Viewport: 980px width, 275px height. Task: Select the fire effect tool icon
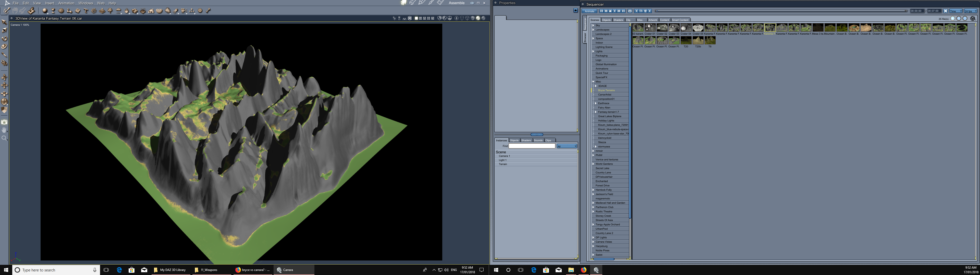pos(127,11)
